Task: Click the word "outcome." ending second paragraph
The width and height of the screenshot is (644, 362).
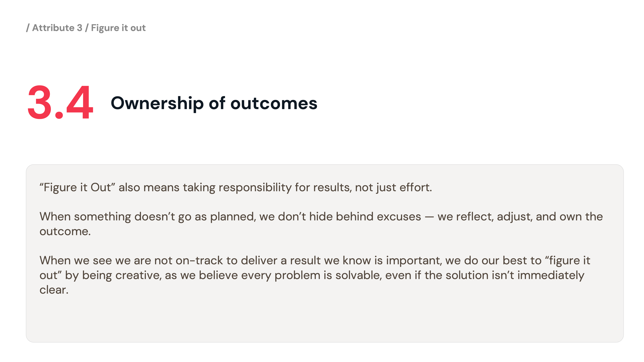Action: 65,231
